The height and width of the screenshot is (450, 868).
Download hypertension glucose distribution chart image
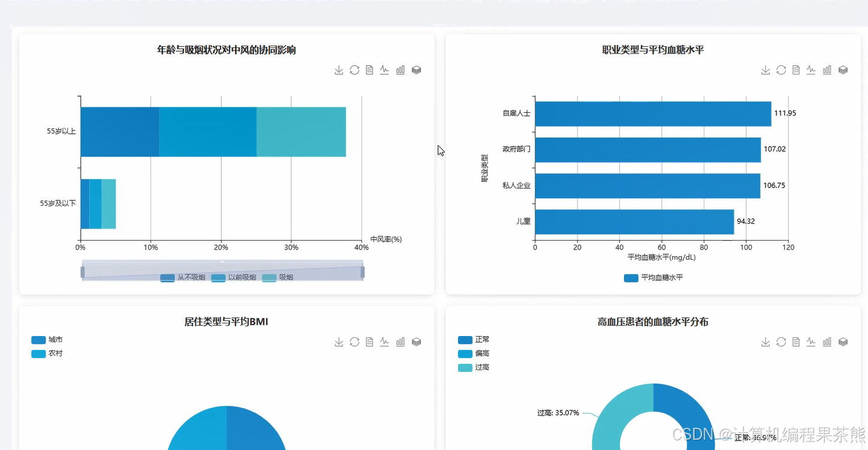pyautogui.click(x=765, y=342)
